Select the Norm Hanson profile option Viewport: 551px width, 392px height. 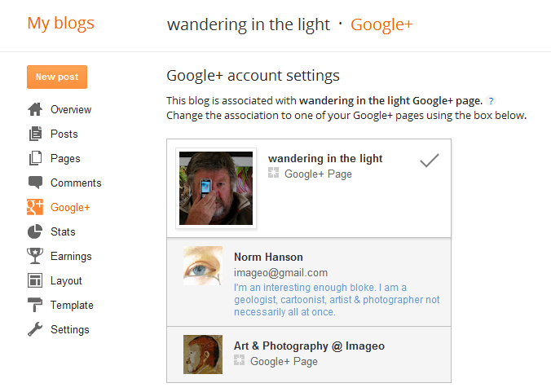(309, 282)
